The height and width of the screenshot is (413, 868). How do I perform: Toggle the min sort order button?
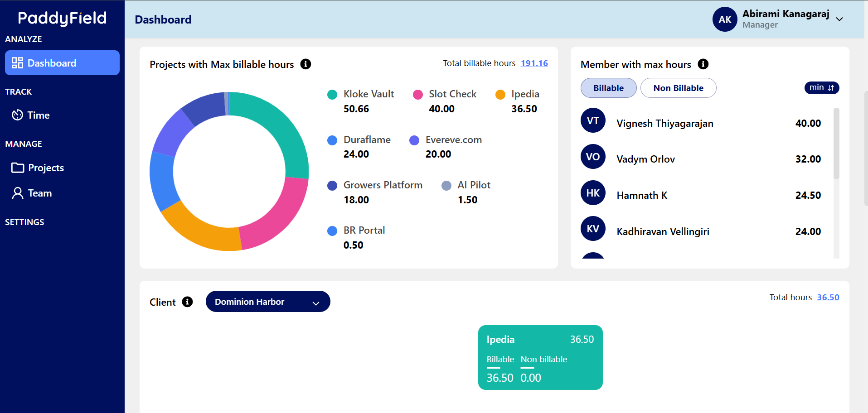(x=822, y=87)
